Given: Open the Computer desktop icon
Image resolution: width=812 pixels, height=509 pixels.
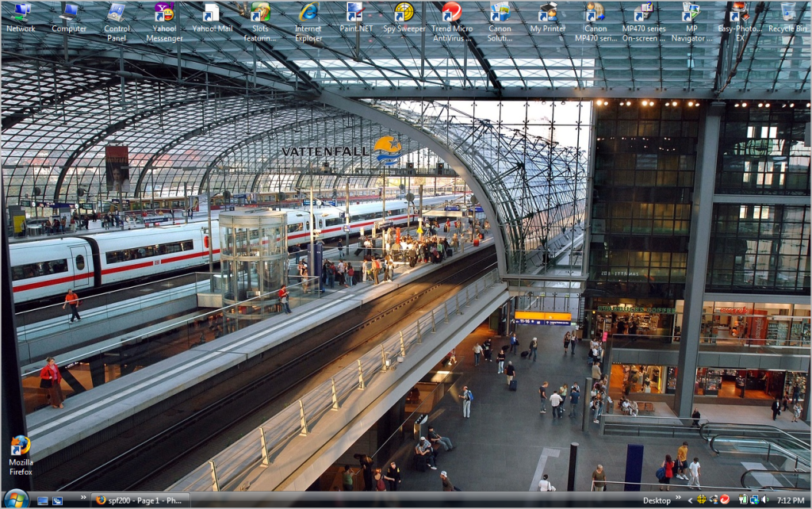Looking at the screenshot, I should pyautogui.click(x=69, y=14).
